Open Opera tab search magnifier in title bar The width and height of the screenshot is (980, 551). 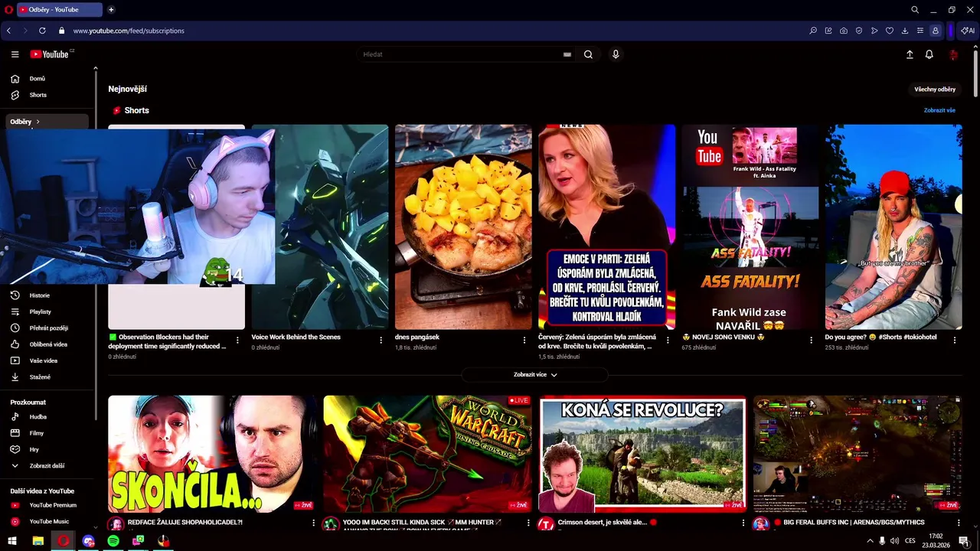[x=915, y=10]
